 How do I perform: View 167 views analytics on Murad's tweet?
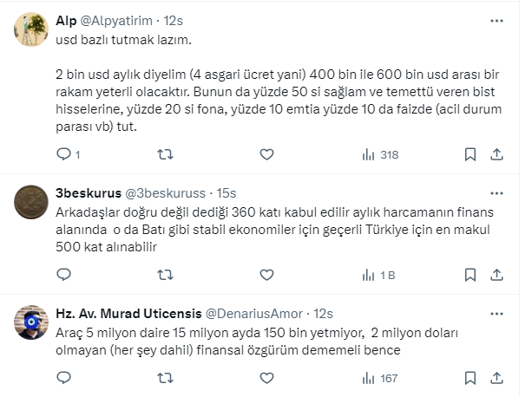point(379,378)
